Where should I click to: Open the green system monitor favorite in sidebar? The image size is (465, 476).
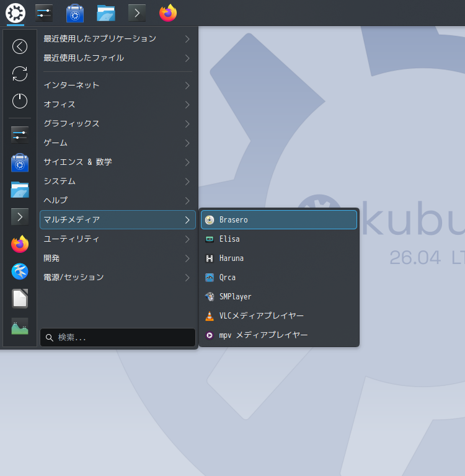pyautogui.click(x=20, y=326)
